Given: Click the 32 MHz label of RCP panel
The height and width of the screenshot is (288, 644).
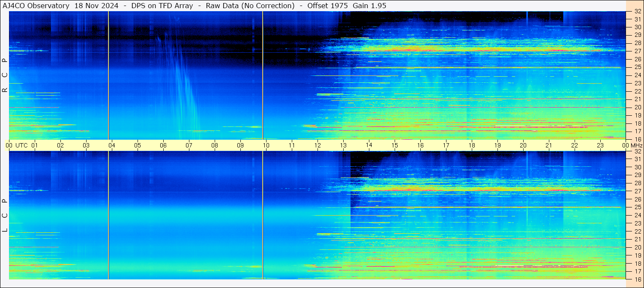Looking at the screenshot, I should point(637,12).
